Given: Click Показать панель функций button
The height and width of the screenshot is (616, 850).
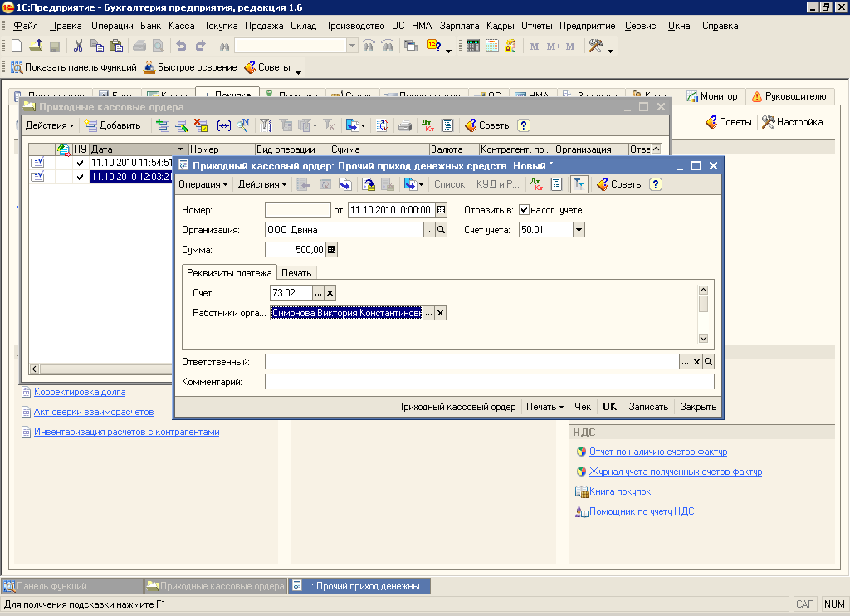Looking at the screenshot, I should pos(74,67).
